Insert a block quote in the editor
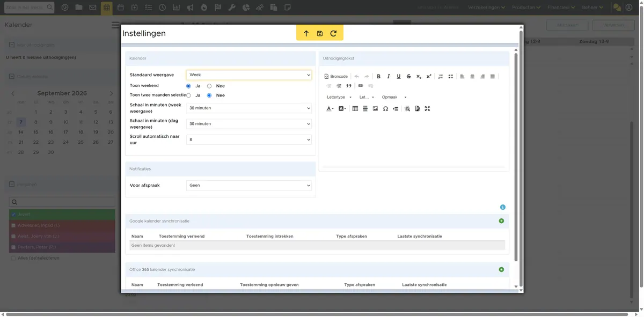Screen dimensions: 644x317 349,86
